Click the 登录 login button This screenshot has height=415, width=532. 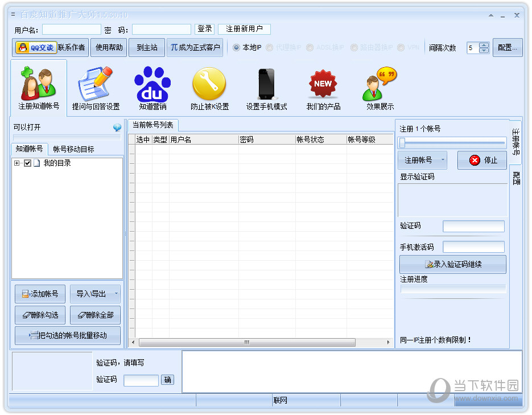pyautogui.click(x=205, y=29)
